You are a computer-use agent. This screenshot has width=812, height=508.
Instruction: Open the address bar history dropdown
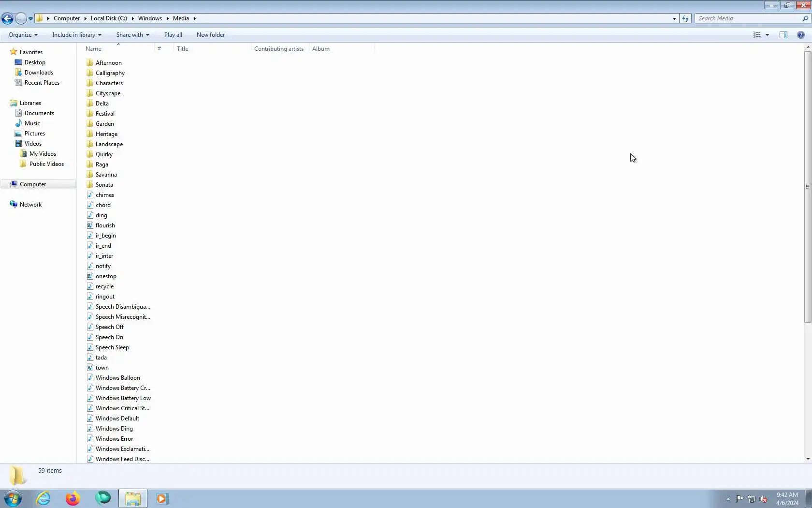tap(674, 18)
